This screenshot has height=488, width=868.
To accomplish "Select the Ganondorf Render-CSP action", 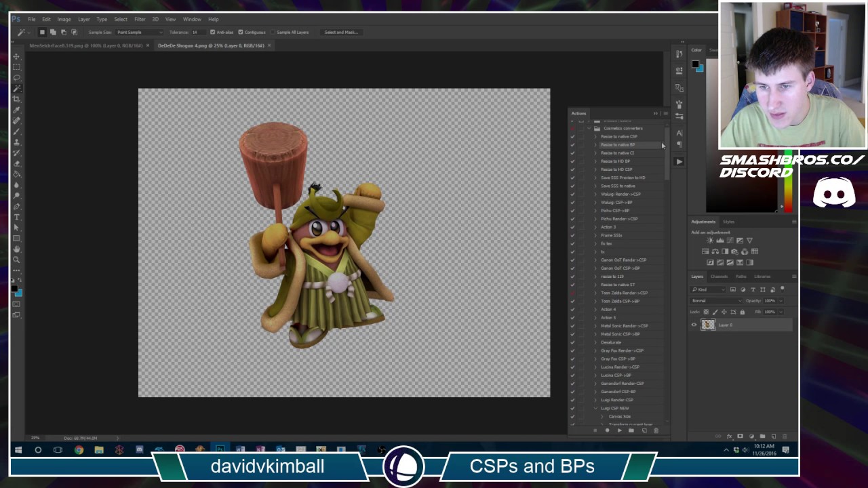I will [623, 384].
